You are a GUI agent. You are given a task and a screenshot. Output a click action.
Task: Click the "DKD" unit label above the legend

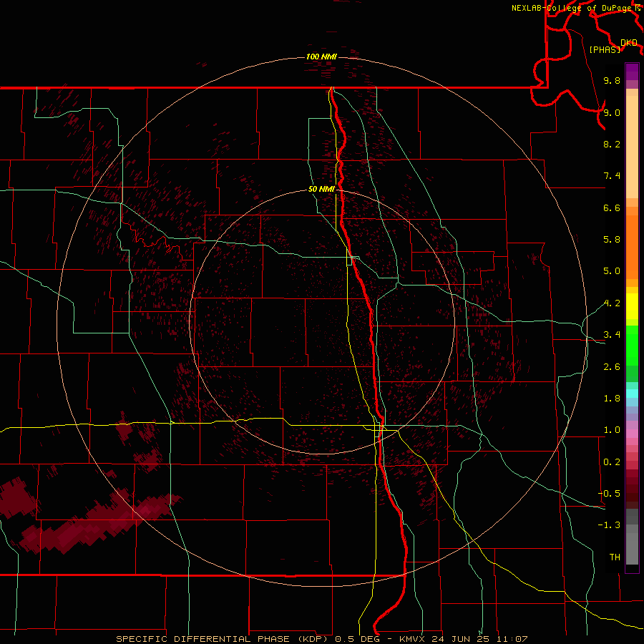coord(628,43)
